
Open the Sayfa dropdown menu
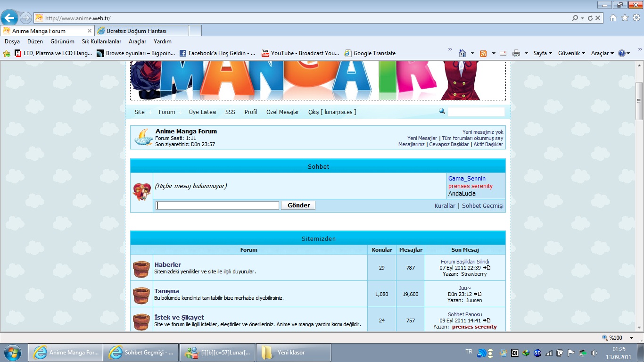[543, 53]
